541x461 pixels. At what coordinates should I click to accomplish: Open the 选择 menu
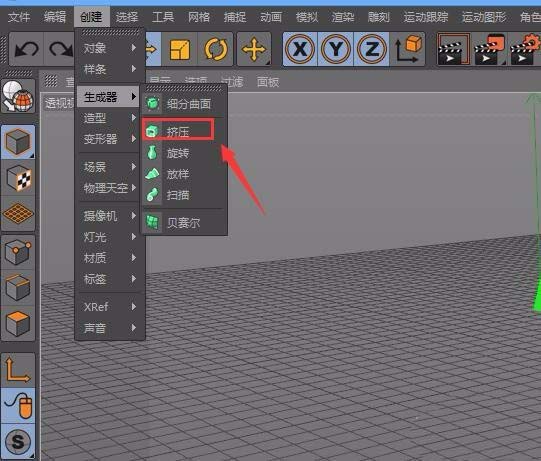click(x=127, y=17)
